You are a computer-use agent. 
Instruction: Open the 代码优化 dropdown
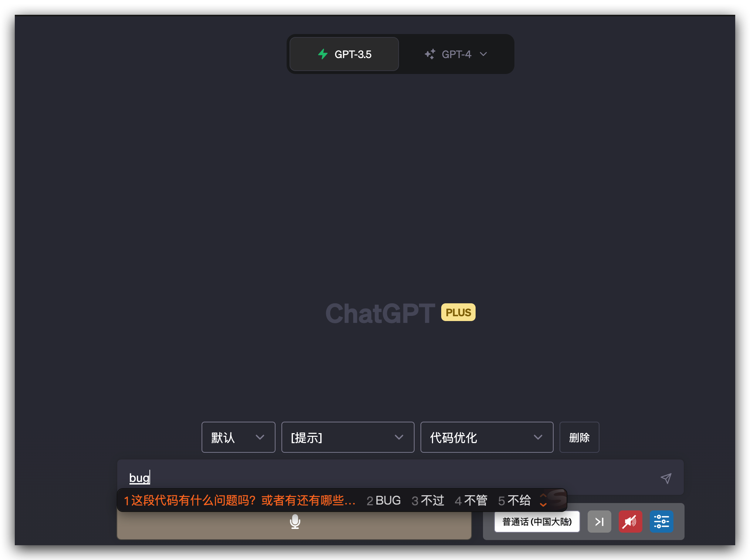[487, 437]
